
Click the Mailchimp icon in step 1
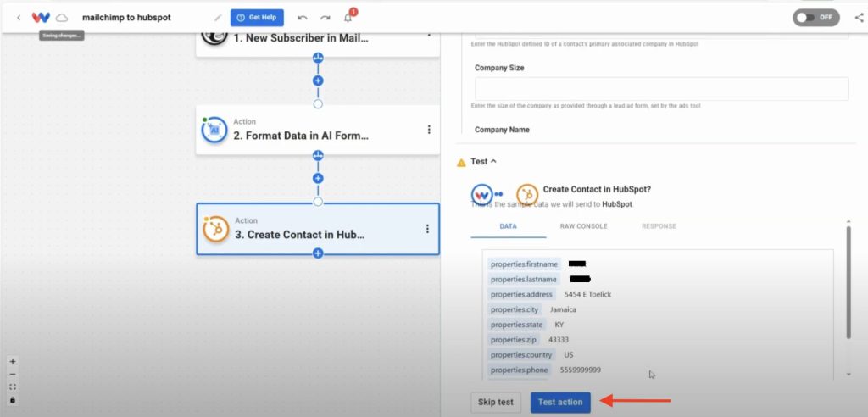214,37
